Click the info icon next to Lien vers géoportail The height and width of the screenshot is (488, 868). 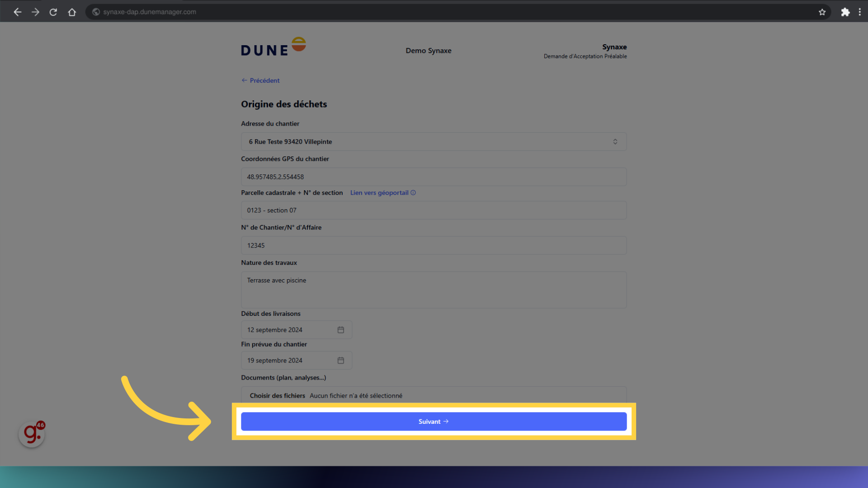click(413, 192)
